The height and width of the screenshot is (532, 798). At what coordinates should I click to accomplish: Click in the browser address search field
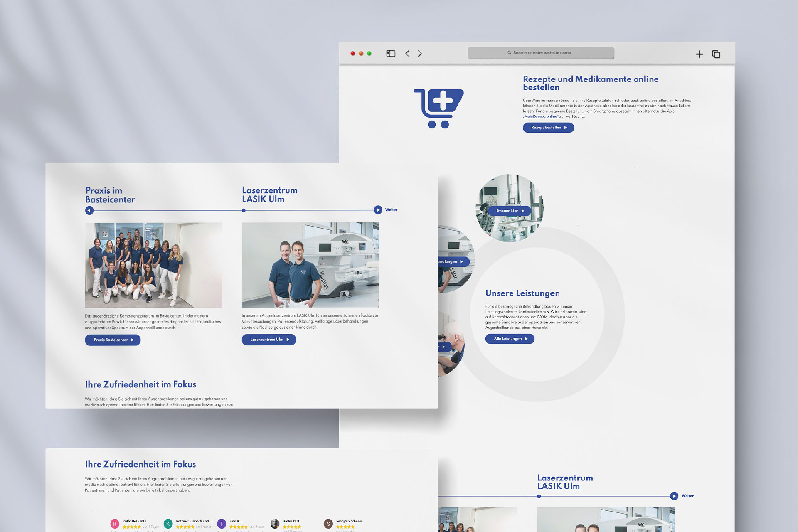[x=541, y=53]
